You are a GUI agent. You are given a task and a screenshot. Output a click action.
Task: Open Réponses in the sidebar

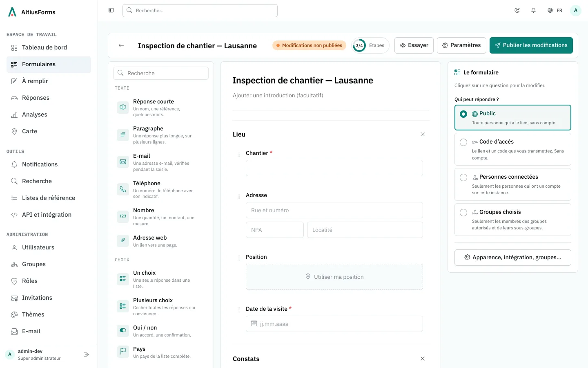[49, 98]
